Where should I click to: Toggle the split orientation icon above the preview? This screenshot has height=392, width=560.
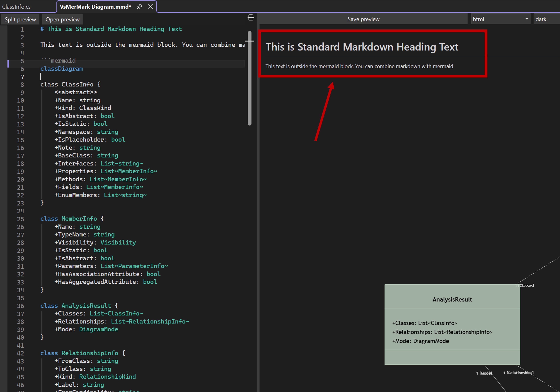tap(251, 18)
